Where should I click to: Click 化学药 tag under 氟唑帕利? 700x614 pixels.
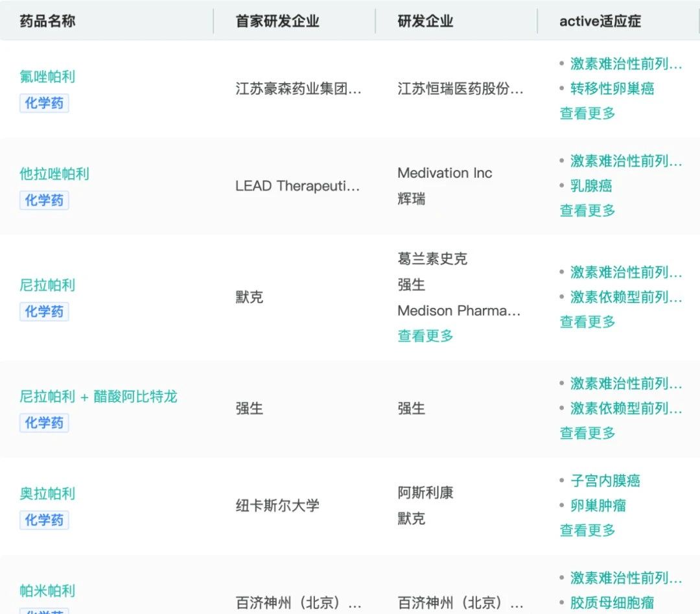pos(44,103)
